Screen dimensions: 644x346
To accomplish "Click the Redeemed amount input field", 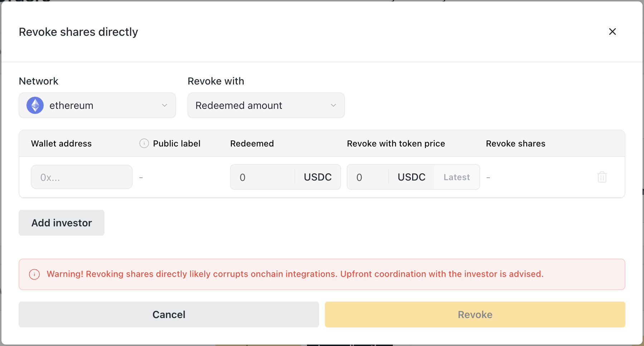I will pos(263,177).
